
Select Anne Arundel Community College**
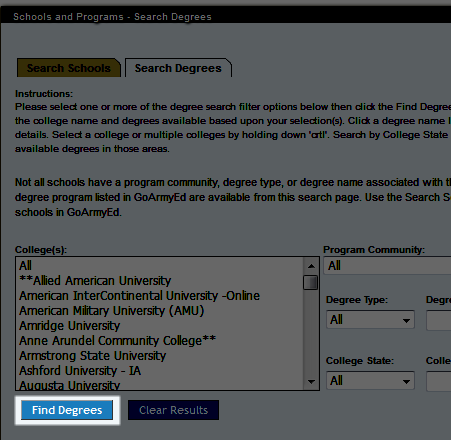point(160,341)
